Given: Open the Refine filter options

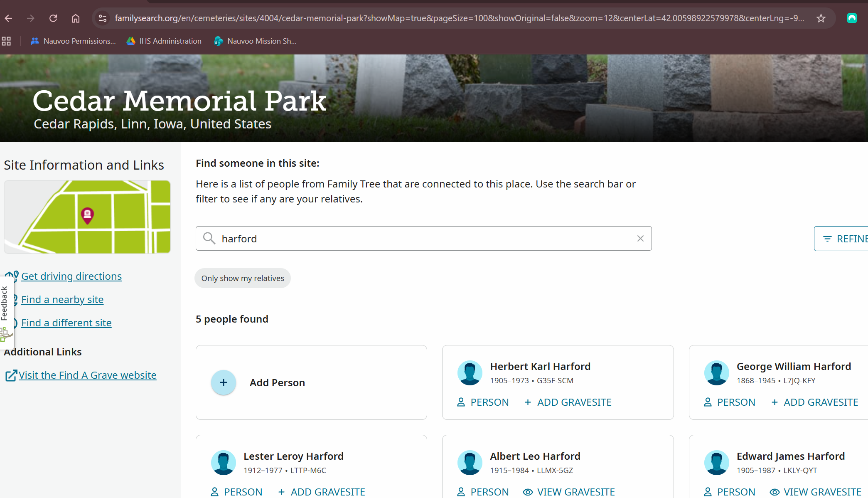Looking at the screenshot, I should 841,239.
